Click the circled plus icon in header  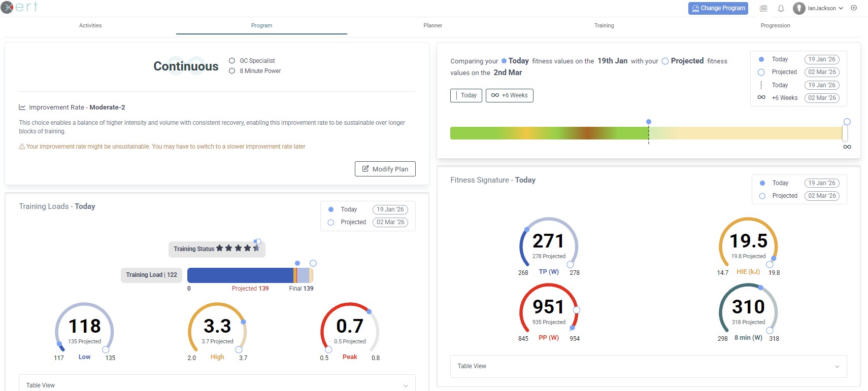(x=854, y=8)
